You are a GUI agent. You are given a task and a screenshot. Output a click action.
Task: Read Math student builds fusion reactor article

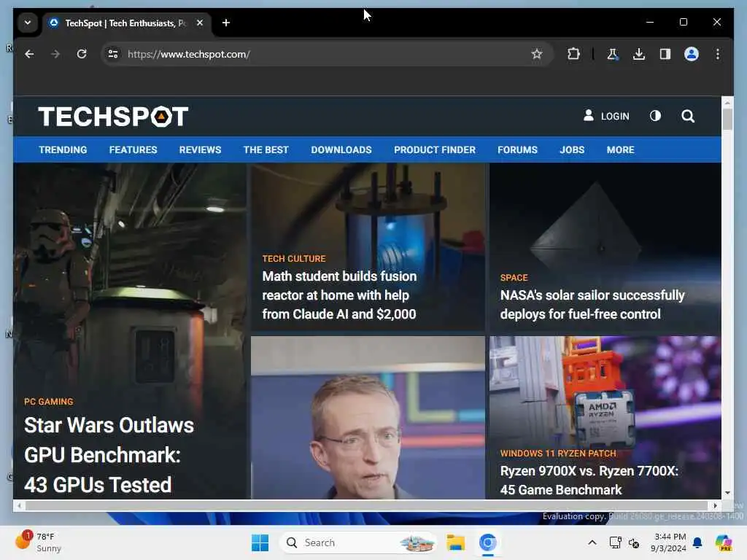tap(339, 295)
